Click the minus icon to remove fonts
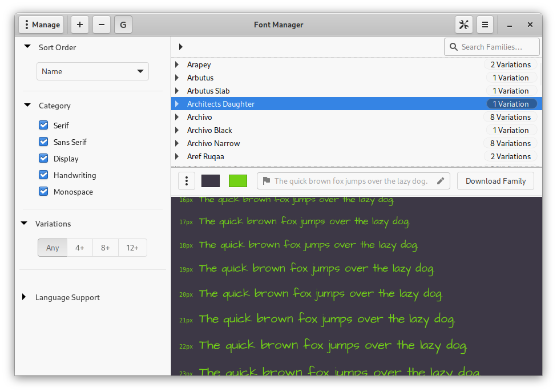557x392 pixels. [x=102, y=25]
